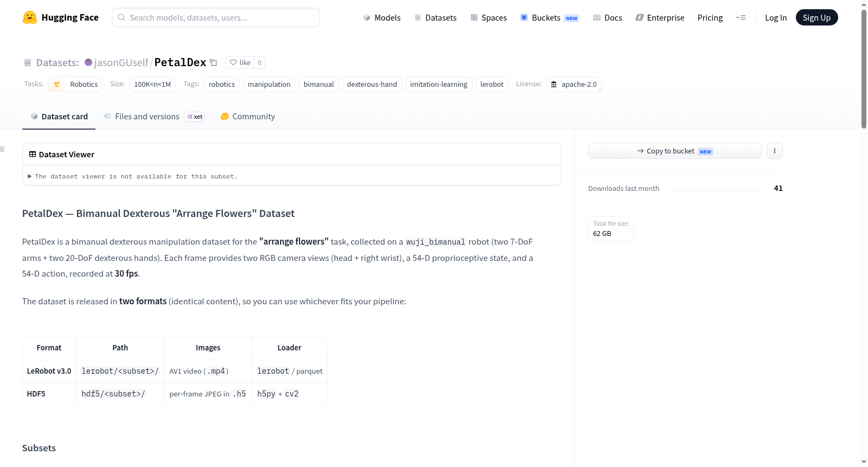Copy the dataset name PetalDex
This screenshot has width=868, height=467.
(x=214, y=62)
